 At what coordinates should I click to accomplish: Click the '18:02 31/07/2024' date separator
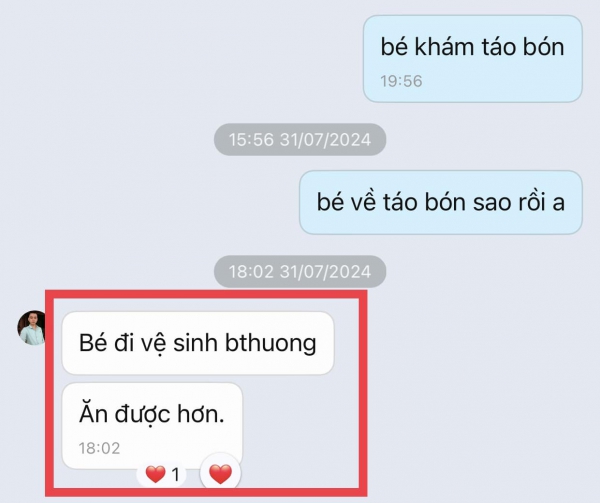[x=300, y=272]
